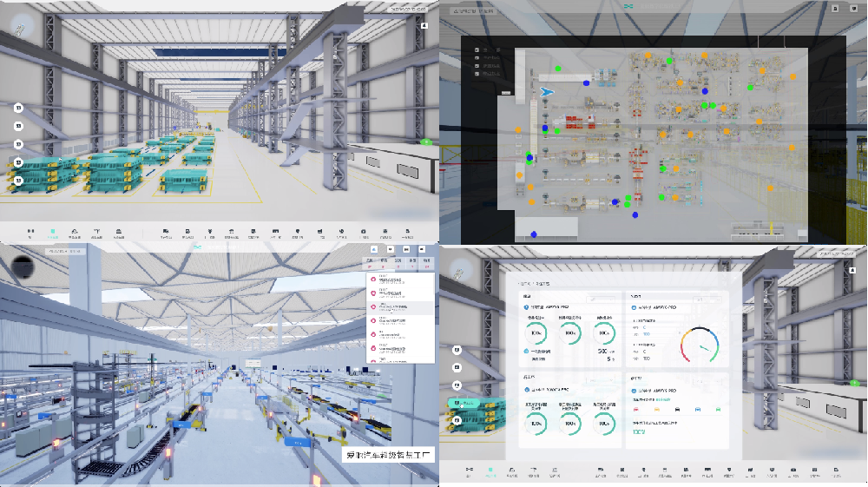868x487 pixels.
Task: Click the blue dot on the lower white building
Action: (534, 234)
